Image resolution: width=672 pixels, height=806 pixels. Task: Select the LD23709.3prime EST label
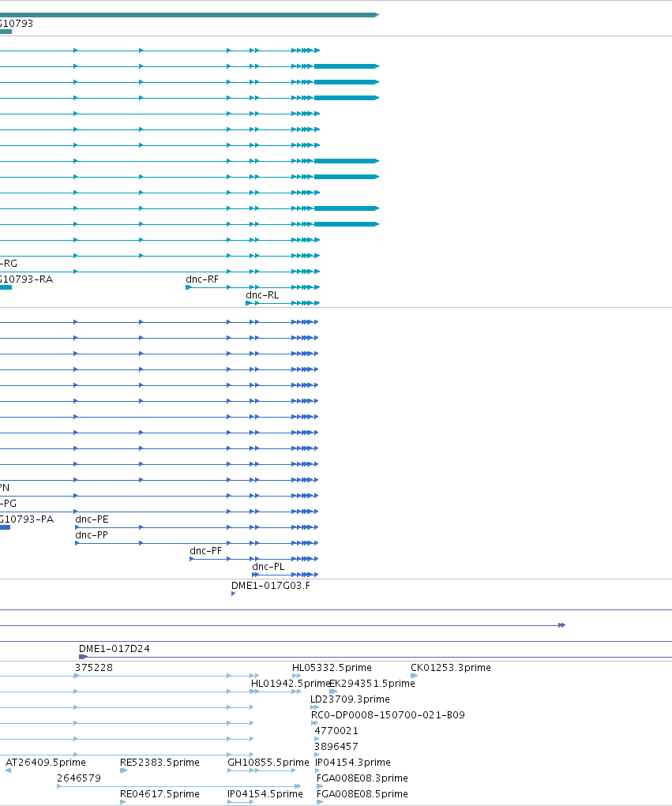pos(350,699)
